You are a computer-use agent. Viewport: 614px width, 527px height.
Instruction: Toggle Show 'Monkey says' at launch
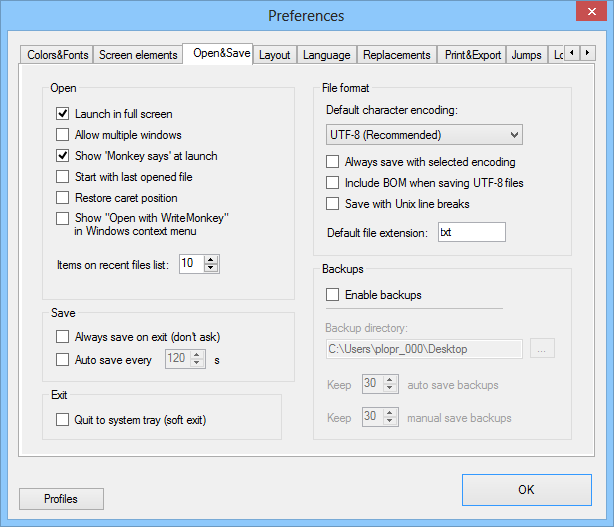63,156
